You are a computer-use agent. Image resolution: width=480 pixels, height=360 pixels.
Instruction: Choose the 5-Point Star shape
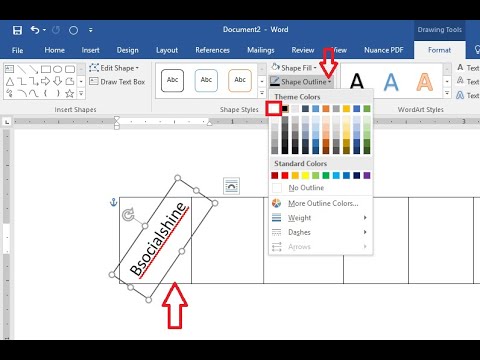pyautogui.click(x=70, y=93)
